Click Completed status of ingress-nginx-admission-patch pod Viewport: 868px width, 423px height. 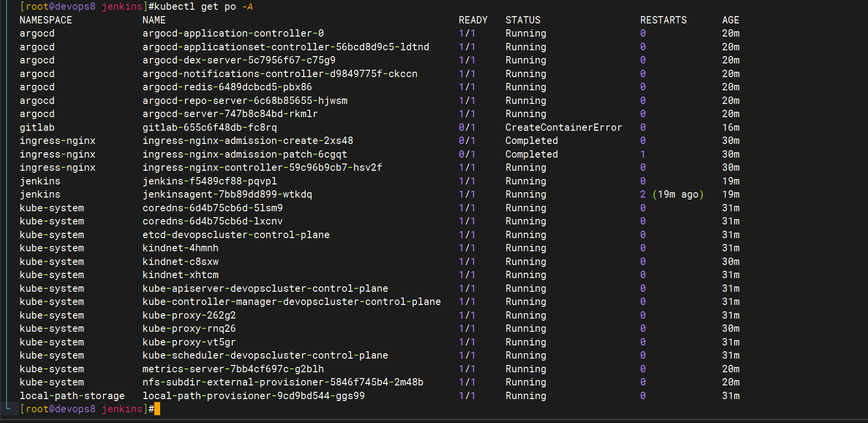[x=532, y=154]
